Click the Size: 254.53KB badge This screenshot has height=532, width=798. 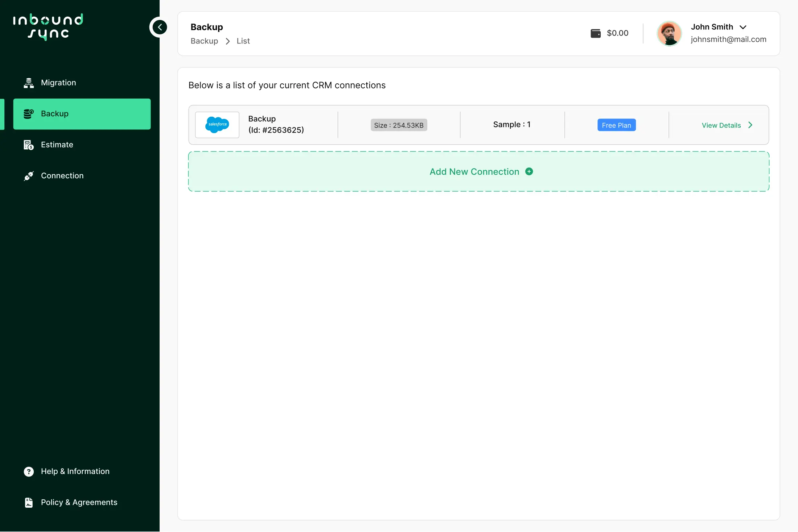399,125
